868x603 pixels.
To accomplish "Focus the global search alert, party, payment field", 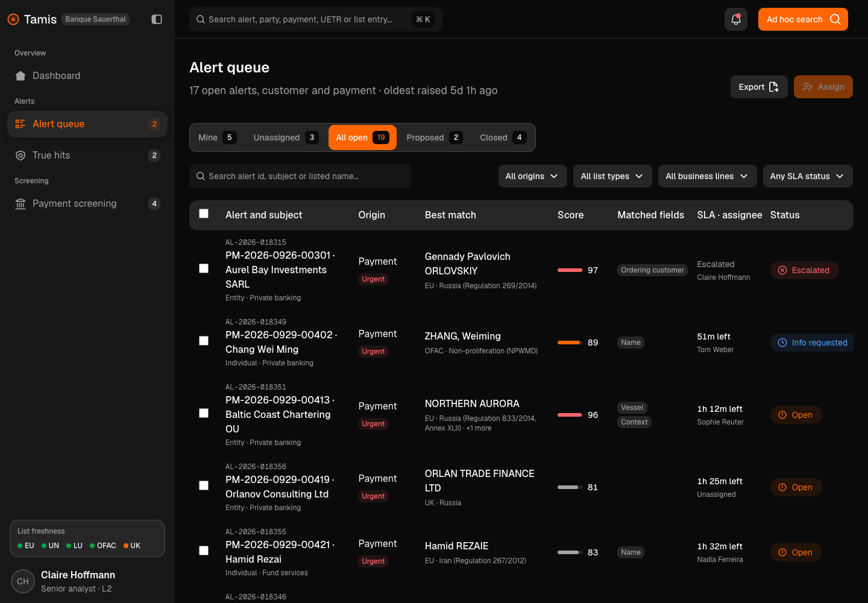I will pyautogui.click(x=316, y=19).
